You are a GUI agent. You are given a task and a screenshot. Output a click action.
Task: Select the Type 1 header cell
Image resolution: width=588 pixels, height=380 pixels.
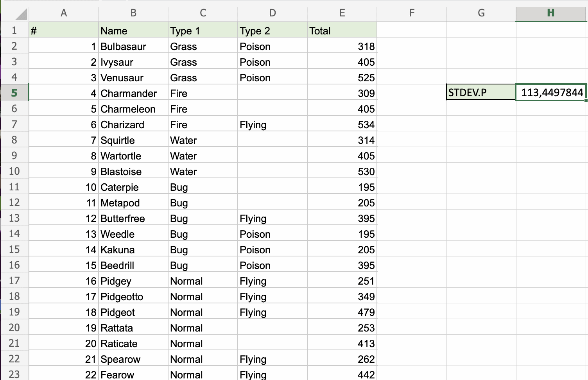203,31
